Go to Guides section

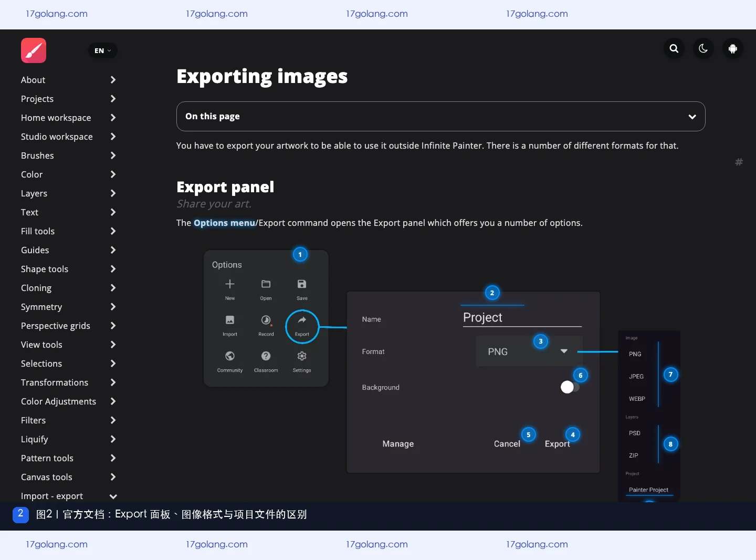coord(35,250)
